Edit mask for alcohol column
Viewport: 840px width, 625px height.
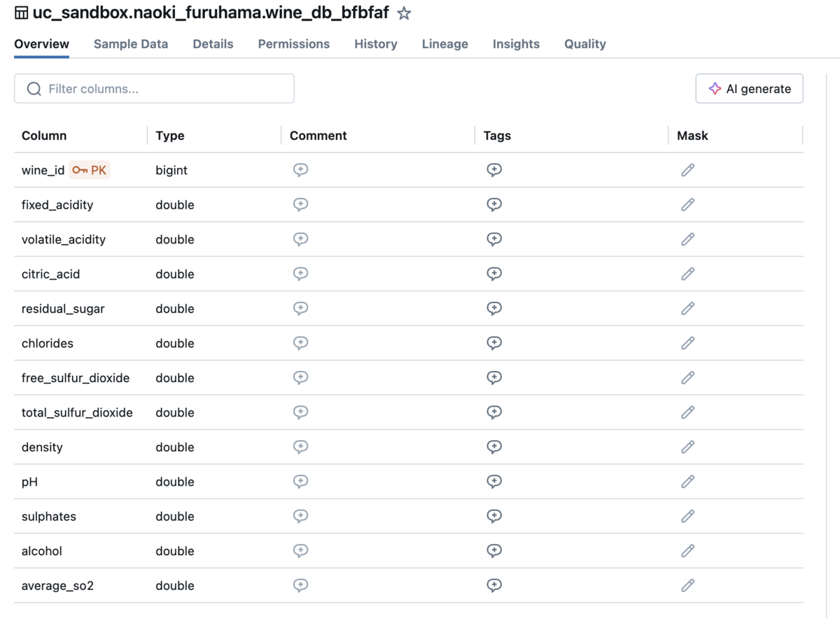687,551
